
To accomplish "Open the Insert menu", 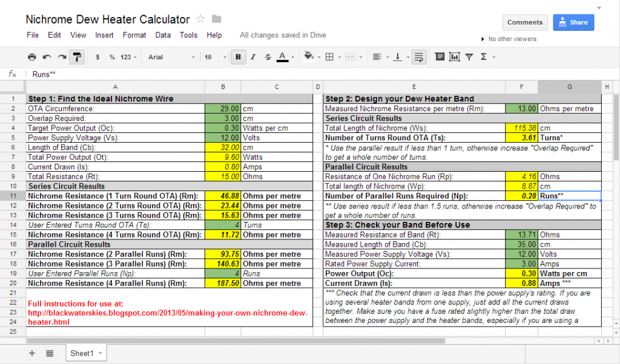I will coord(104,35).
